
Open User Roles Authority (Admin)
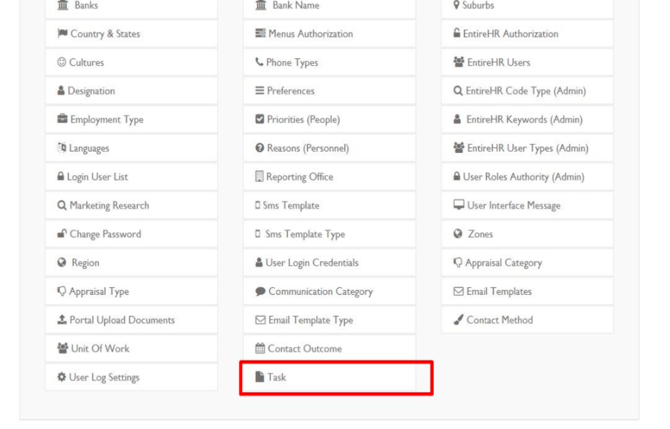click(x=527, y=176)
